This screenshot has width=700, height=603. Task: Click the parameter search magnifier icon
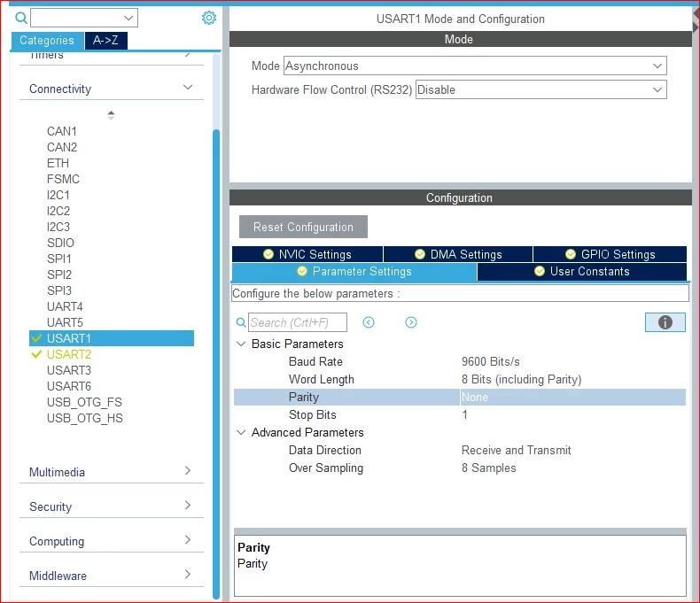coord(241,322)
